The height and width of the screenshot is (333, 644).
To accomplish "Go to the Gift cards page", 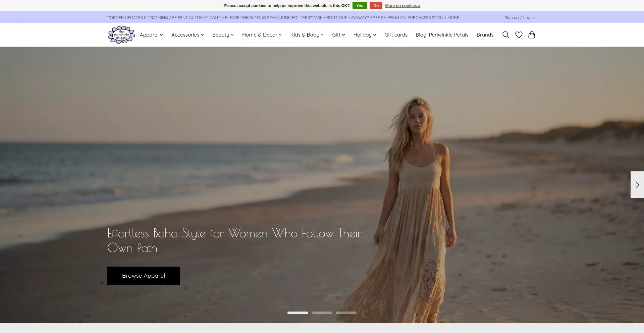I will [396, 35].
